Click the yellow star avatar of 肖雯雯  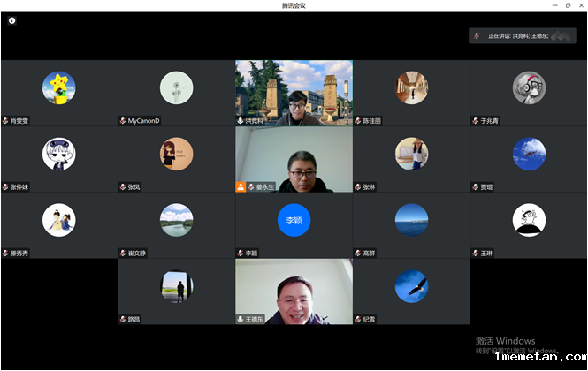coord(58,87)
